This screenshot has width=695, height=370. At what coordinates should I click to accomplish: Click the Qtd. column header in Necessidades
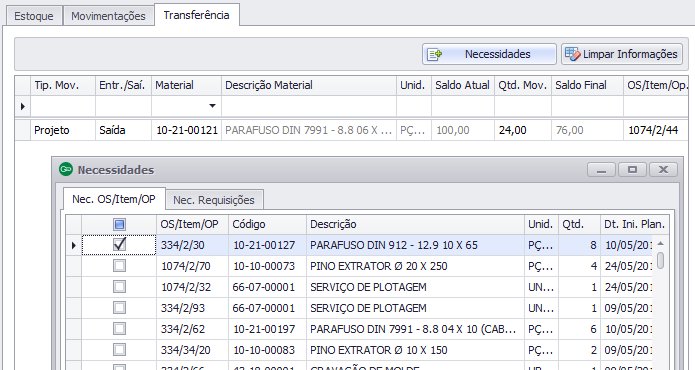pos(579,224)
